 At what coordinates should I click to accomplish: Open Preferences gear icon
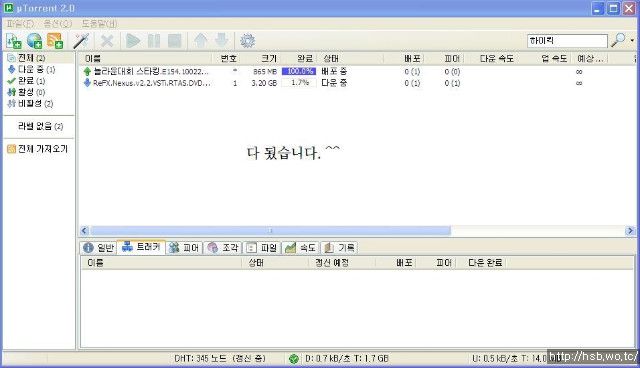(x=247, y=41)
